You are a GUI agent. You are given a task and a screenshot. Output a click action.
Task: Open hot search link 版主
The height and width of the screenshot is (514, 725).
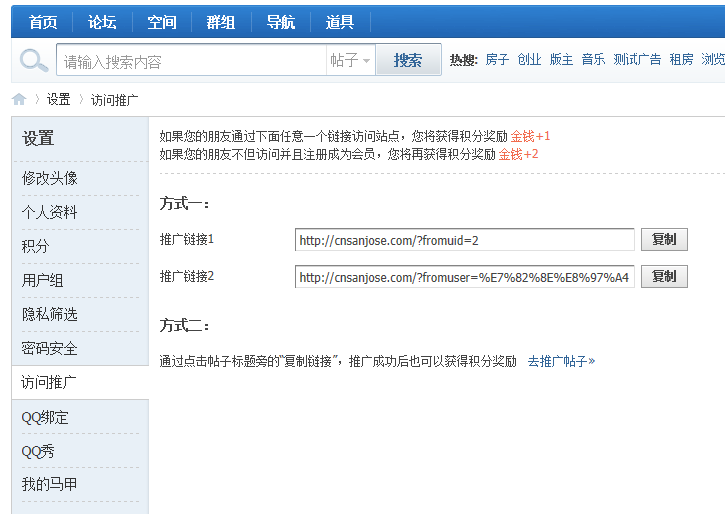561,60
